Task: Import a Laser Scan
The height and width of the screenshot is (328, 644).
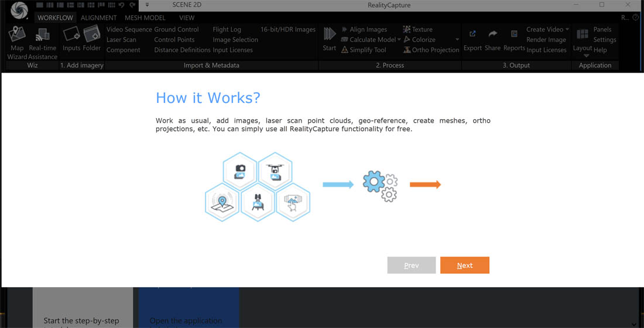Action: click(x=121, y=40)
